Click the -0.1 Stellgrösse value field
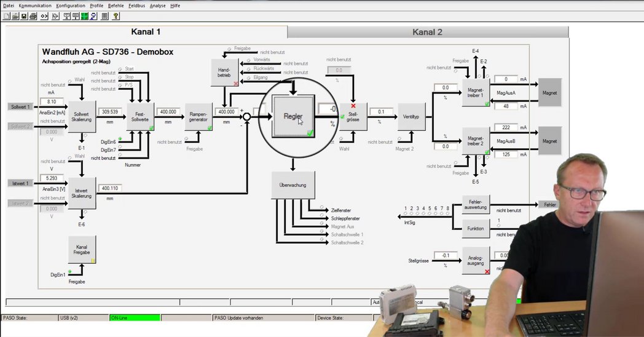Screen dimensions: 644x337 tap(446, 256)
